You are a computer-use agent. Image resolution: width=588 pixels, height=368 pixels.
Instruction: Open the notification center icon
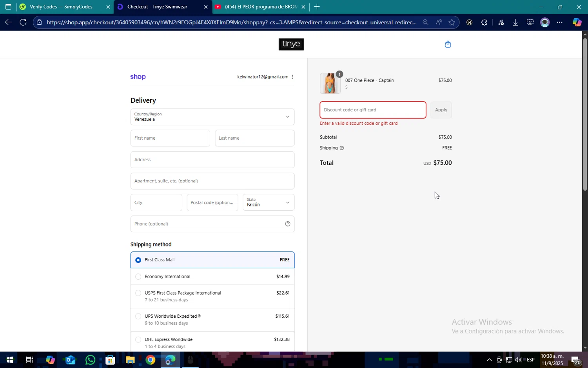click(575, 360)
